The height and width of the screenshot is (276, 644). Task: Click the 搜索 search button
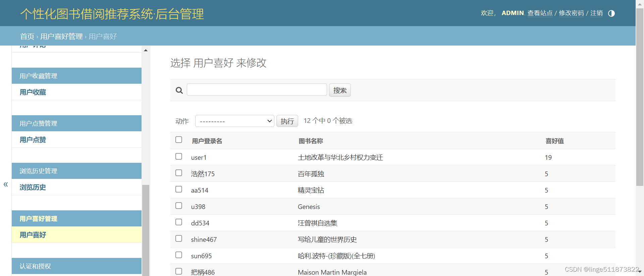click(x=340, y=90)
